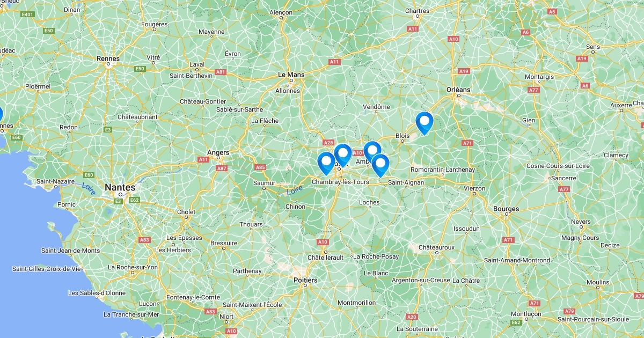
Task: Select the Bourges city label
Action: pyautogui.click(x=507, y=209)
